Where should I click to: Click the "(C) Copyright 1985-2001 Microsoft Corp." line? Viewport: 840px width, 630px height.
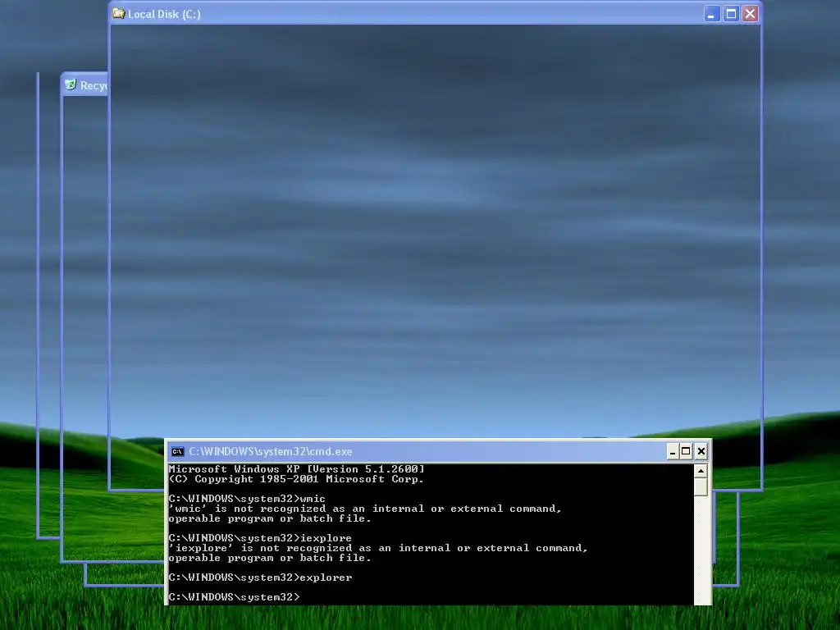click(296, 479)
